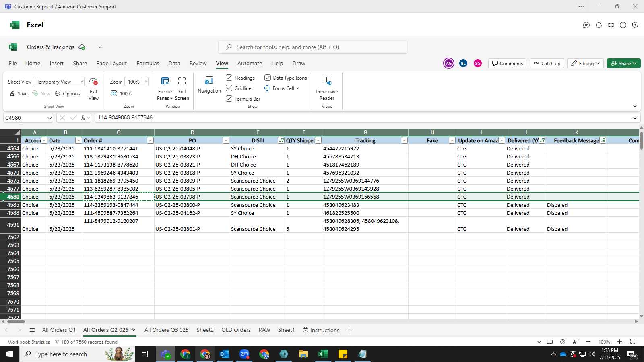Image resolution: width=644 pixels, height=362 pixels.
Task: Open Editing mode dropdown
Action: pos(585,64)
